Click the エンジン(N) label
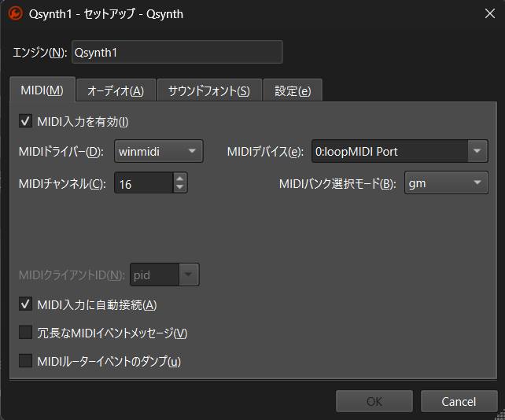Screen dimensions: 505x420 click(39, 52)
